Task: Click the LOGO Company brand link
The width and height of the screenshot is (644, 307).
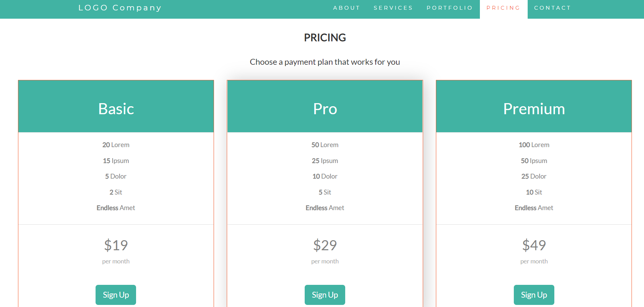Action: (120, 8)
